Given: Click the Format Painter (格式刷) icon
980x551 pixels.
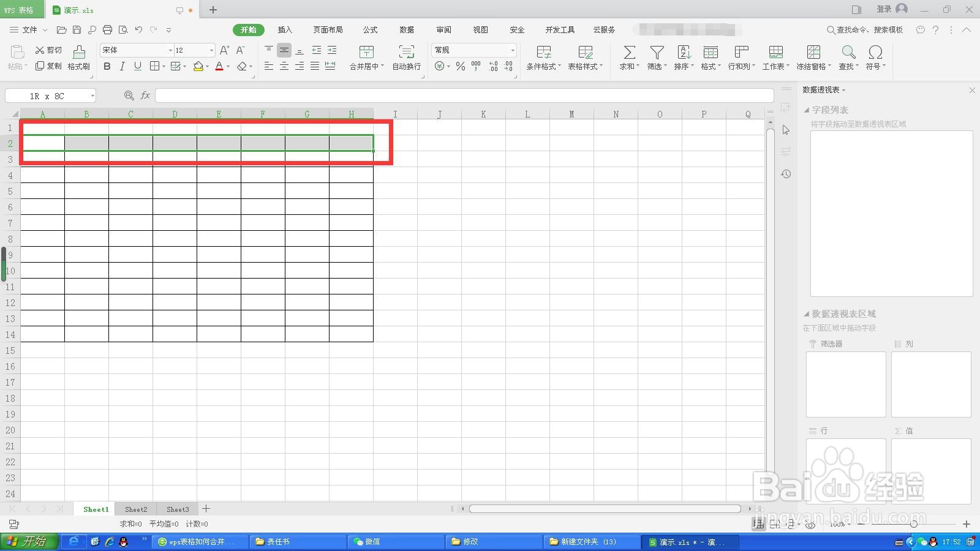Looking at the screenshot, I should tap(78, 52).
